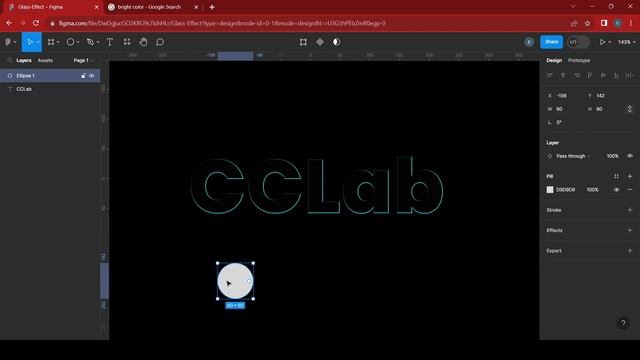Open the Help question mark button
The image size is (640, 360).
pos(623,324)
